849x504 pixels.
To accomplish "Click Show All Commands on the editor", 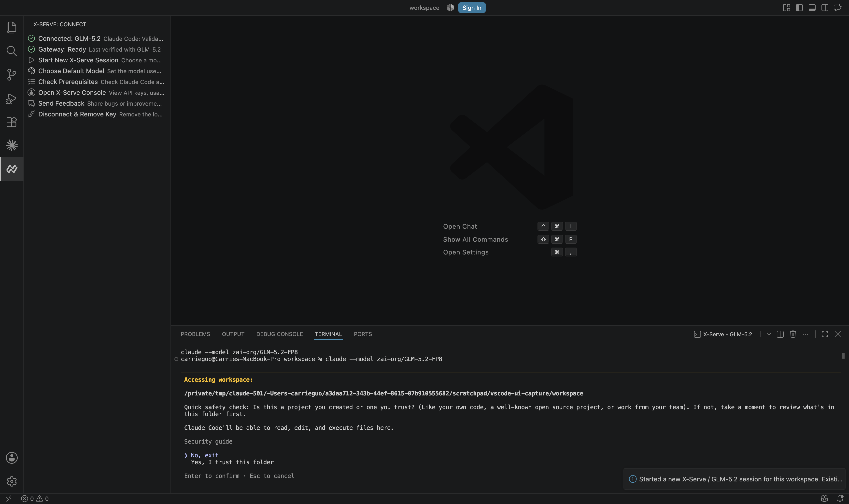I will (475, 239).
